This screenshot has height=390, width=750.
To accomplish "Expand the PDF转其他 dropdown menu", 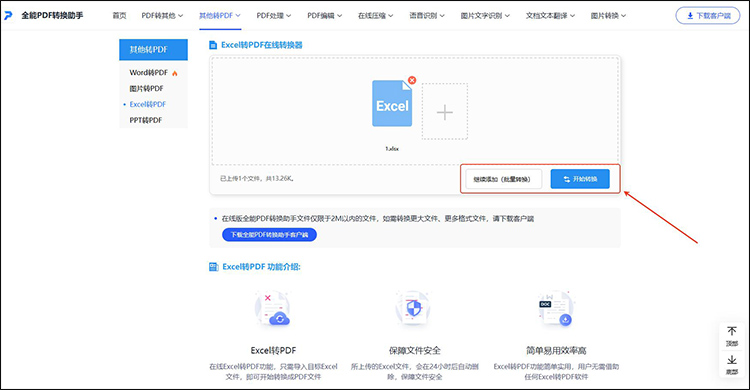I will coord(162,15).
